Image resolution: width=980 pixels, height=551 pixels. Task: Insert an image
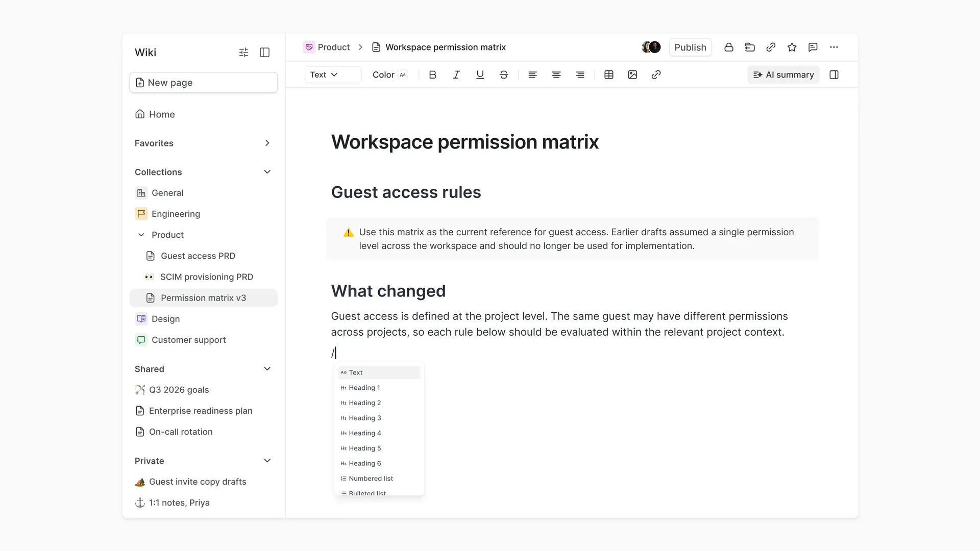632,75
